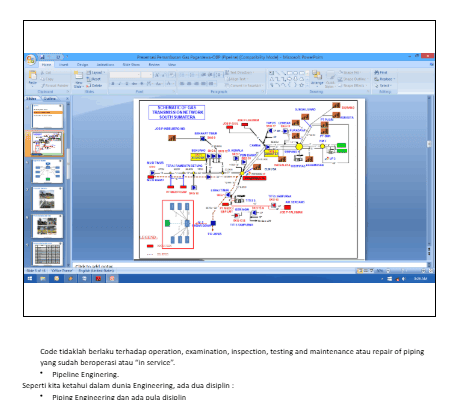Toggle Bold formatting
Screen dimensions: 452x400
pyautogui.click(x=113, y=83)
